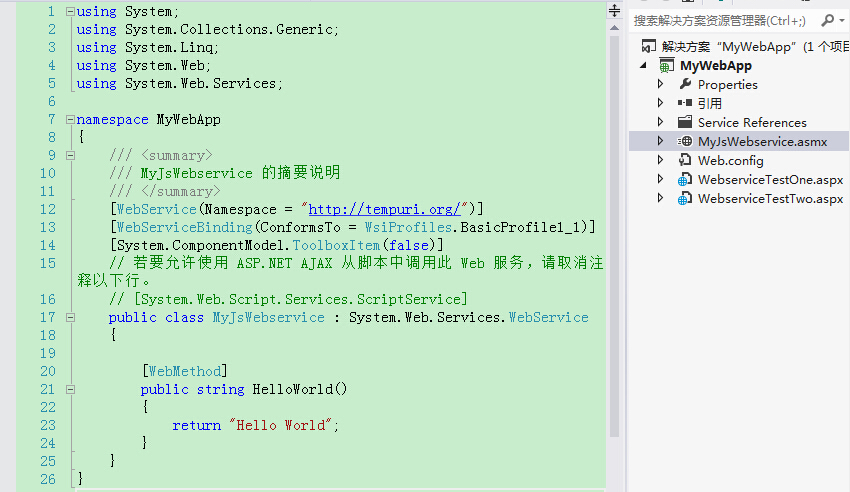Open the search options dropdown arrow
Image resolution: width=850 pixels, height=492 pixels.
coord(842,21)
